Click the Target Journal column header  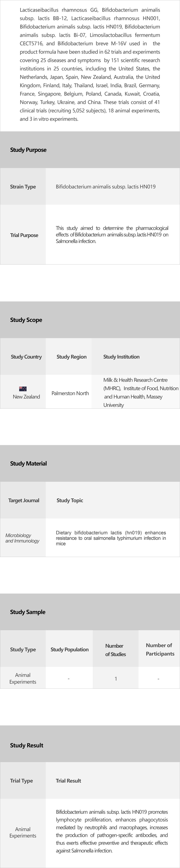click(x=24, y=500)
